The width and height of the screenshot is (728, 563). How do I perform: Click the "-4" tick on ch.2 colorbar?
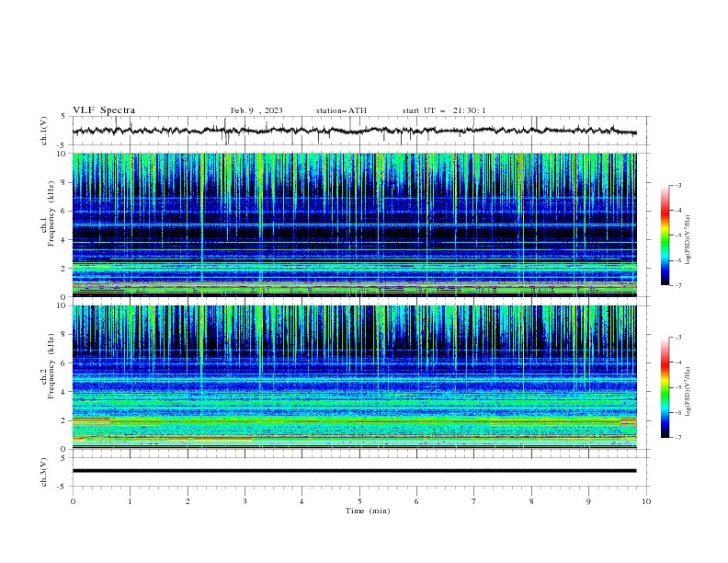pos(677,362)
